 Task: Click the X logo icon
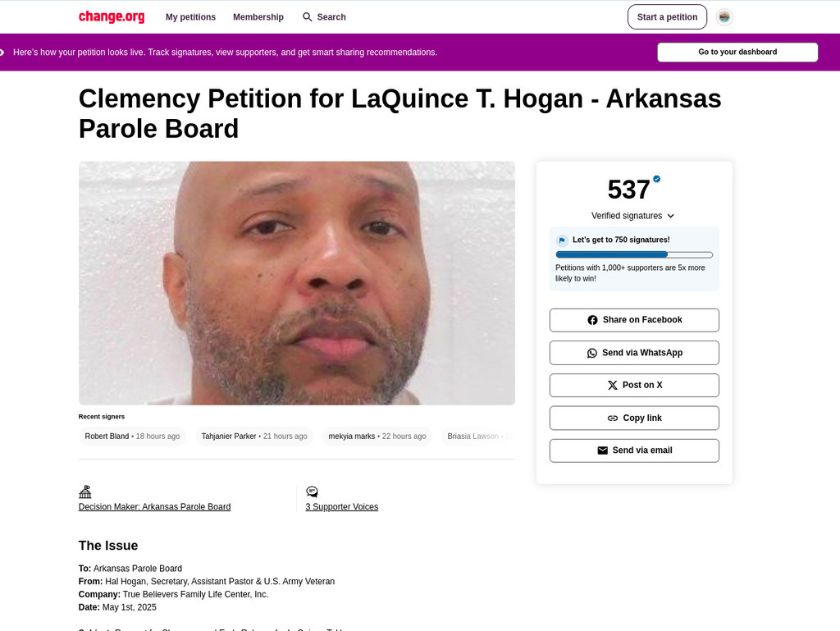[612, 385]
